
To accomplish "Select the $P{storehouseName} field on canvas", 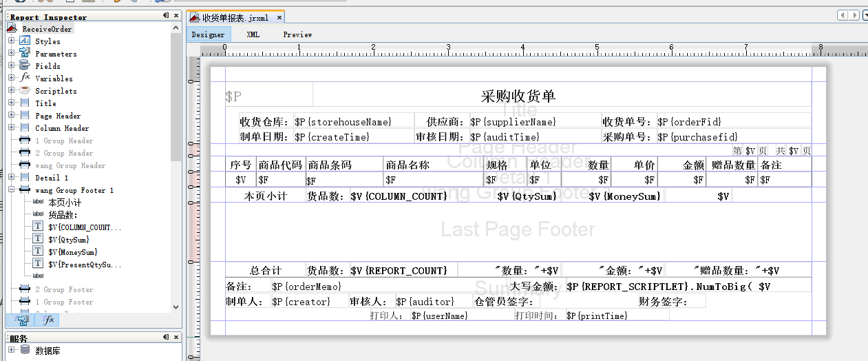I will 354,121.
